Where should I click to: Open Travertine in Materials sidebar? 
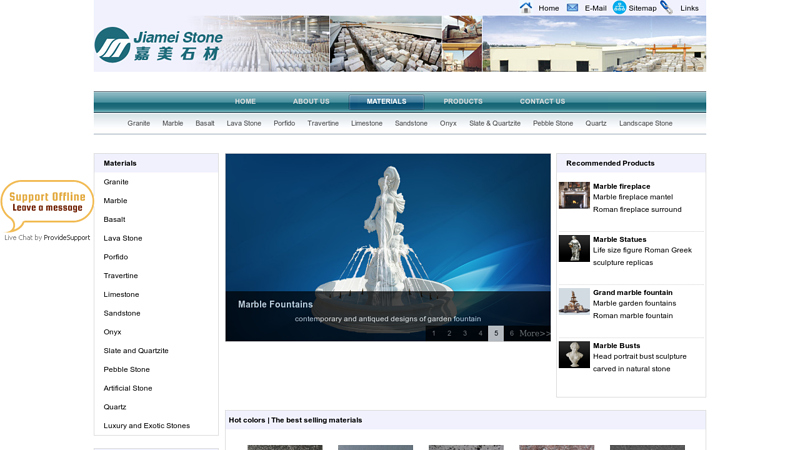(120, 276)
